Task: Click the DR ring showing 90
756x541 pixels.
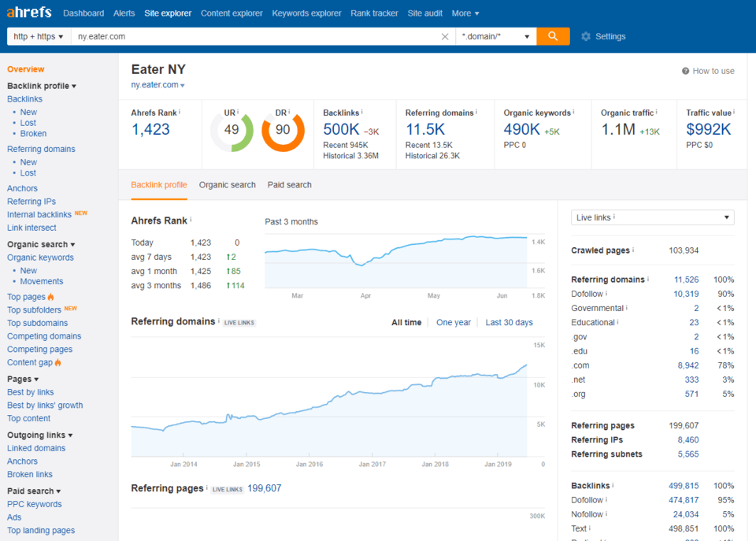Action: pos(281,128)
